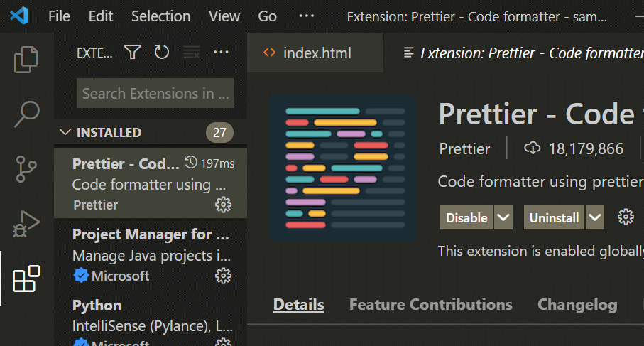
Task: Click Microsoft publisher under Project Manager
Action: coord(120,276)
